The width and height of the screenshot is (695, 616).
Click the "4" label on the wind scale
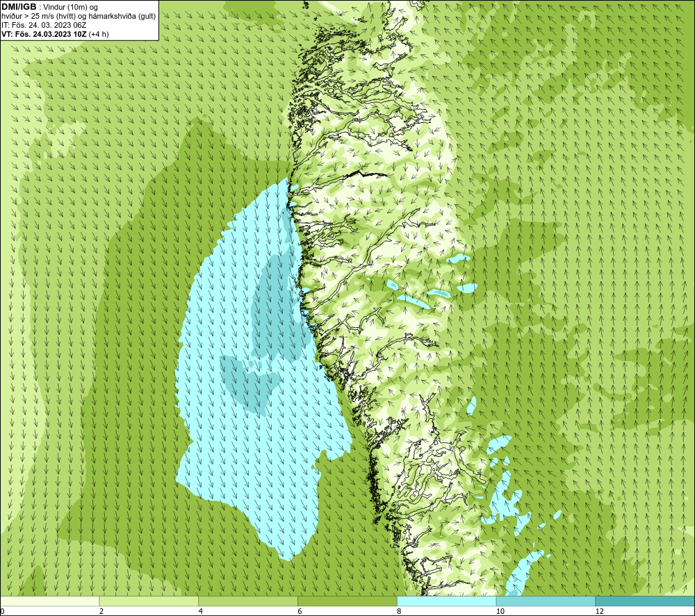pos(201,611)
